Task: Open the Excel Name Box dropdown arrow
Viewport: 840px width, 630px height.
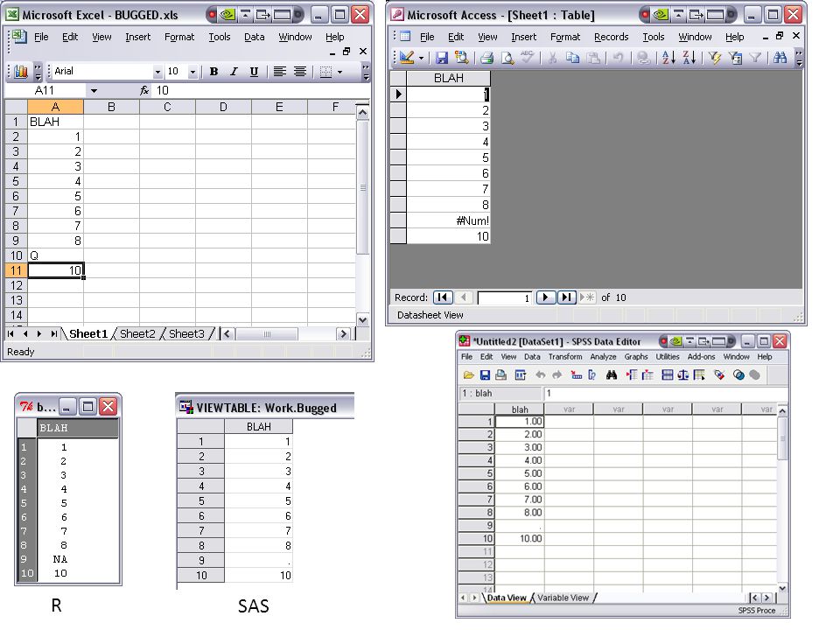Action: coord(94,90)
